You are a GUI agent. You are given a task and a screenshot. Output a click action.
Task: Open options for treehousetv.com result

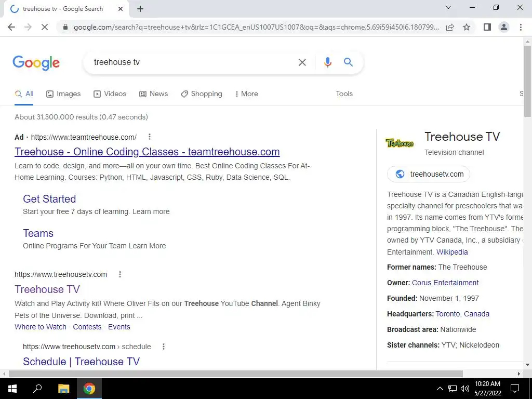click(x=120, y=274)
